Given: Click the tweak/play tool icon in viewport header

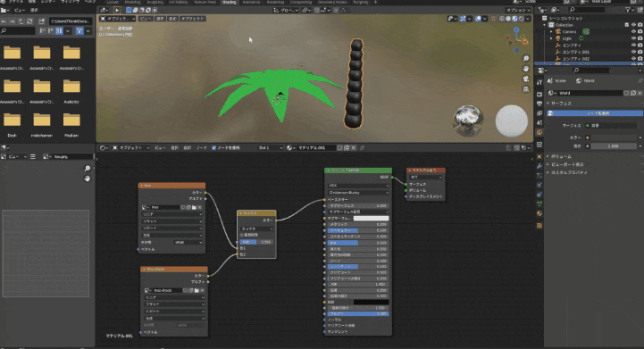Looking at the screenshot, I should (x=117, y=11).
